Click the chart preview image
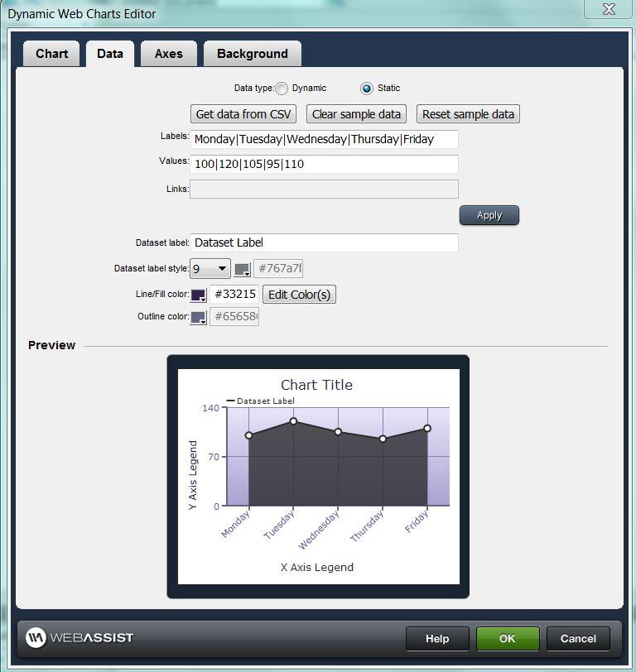 [x=318, y=477]
